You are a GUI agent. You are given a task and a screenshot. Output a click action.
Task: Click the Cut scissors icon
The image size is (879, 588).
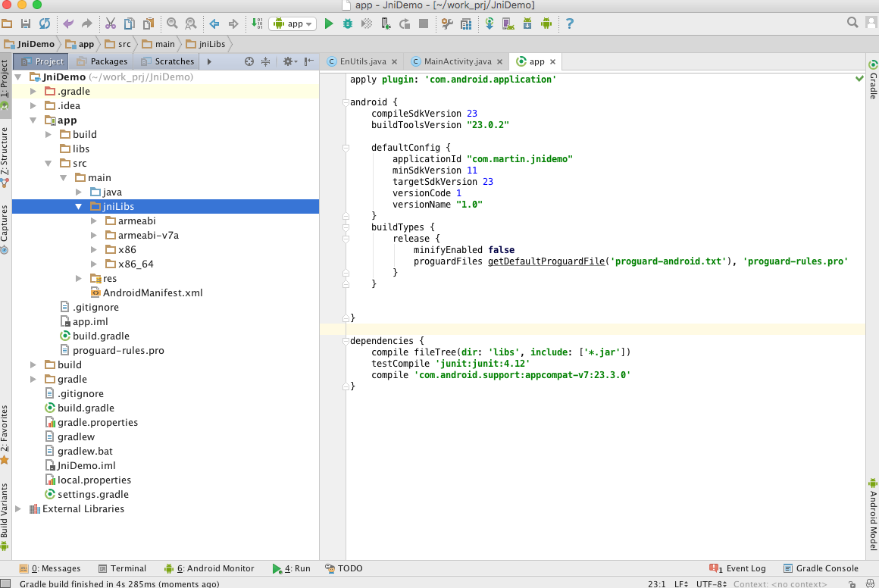[111, 23]
